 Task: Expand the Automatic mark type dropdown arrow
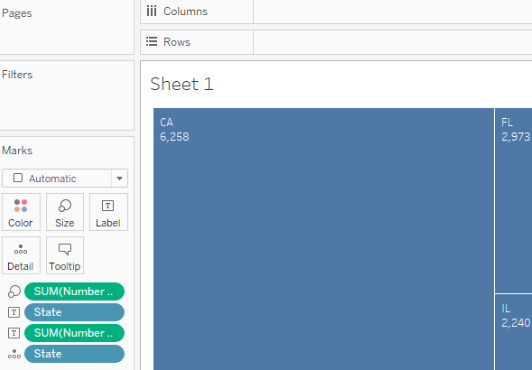119,178
